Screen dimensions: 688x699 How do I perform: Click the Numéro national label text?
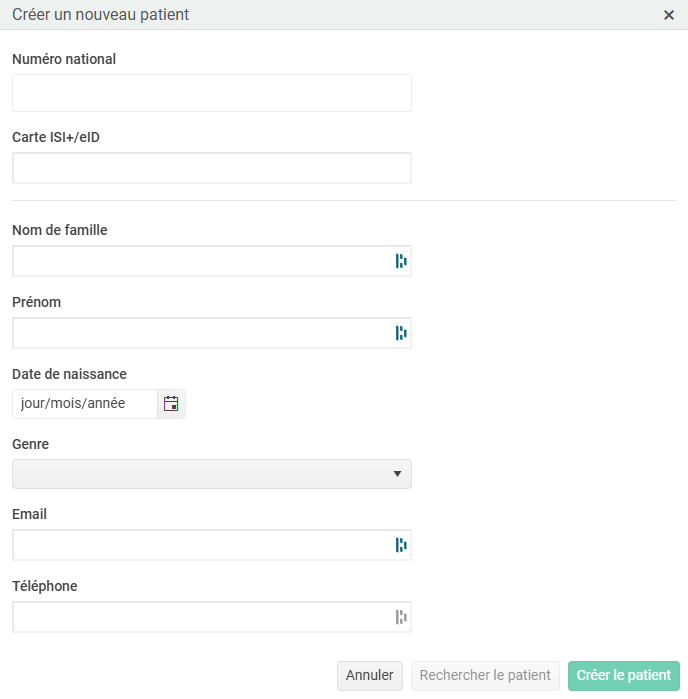tap(64, 59)
